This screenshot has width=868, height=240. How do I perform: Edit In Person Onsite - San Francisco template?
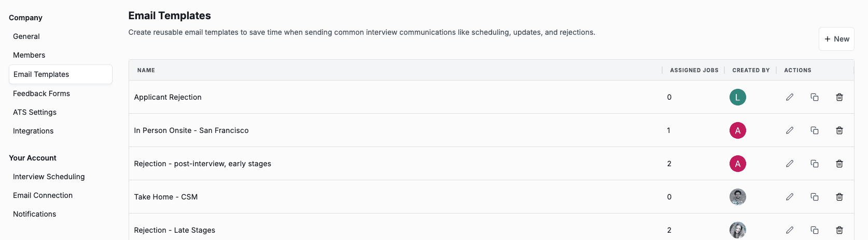click(790, 130)
